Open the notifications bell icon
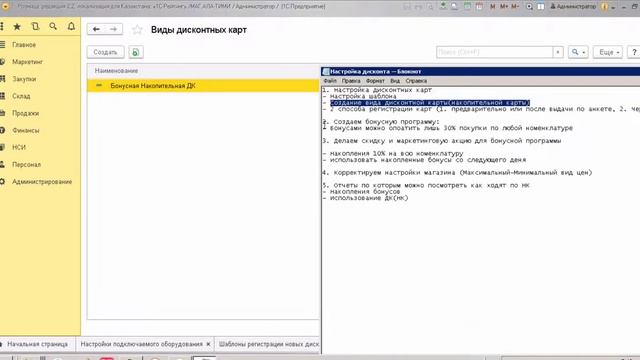The height and width of the screenshot is (360, 640). [71, 27]
